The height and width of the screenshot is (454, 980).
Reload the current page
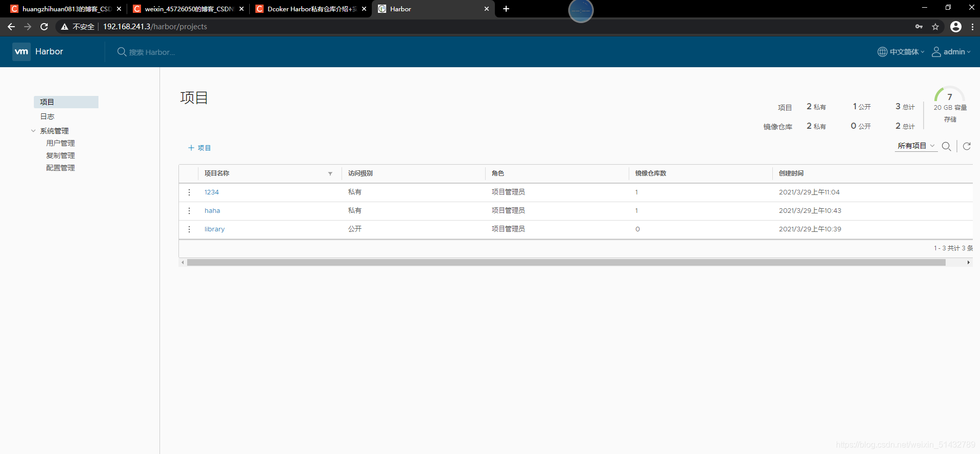click(x=44, y=27)
